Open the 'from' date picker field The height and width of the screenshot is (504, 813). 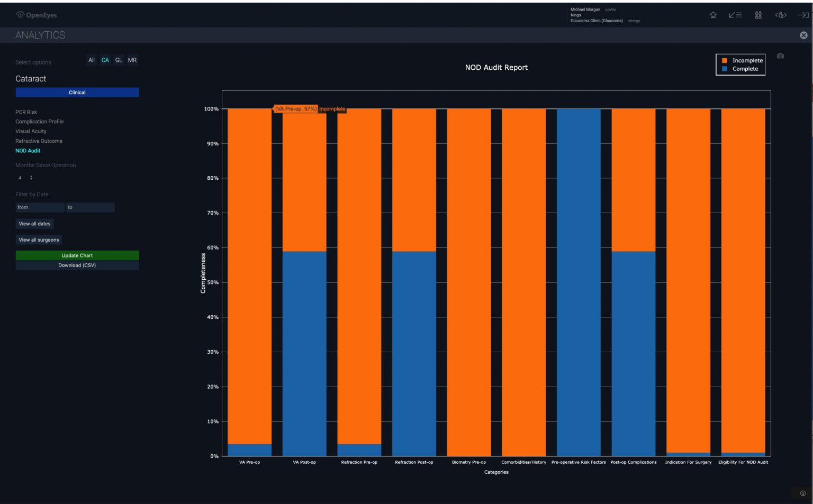click(x=40, y=208)
